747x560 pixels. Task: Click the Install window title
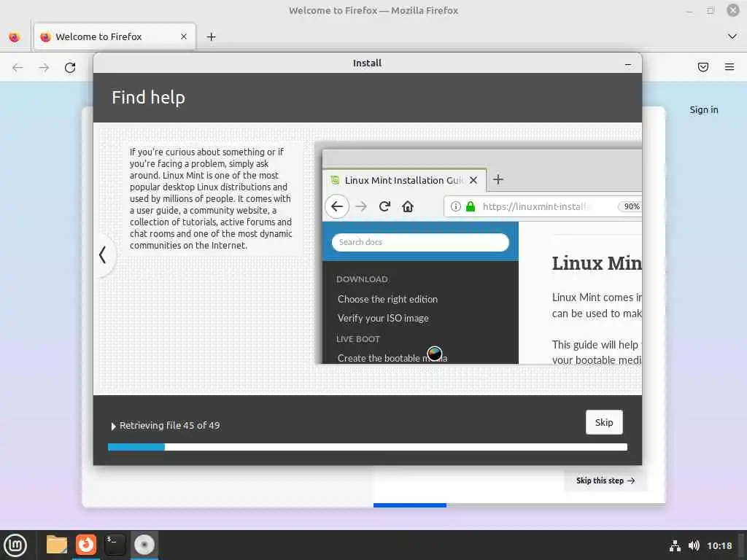point(367,63)
